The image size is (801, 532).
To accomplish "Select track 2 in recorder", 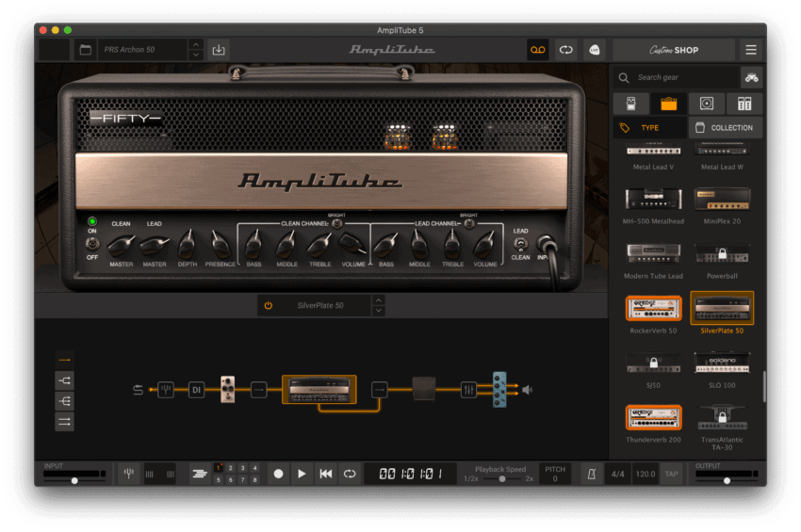I will [230, 468].
